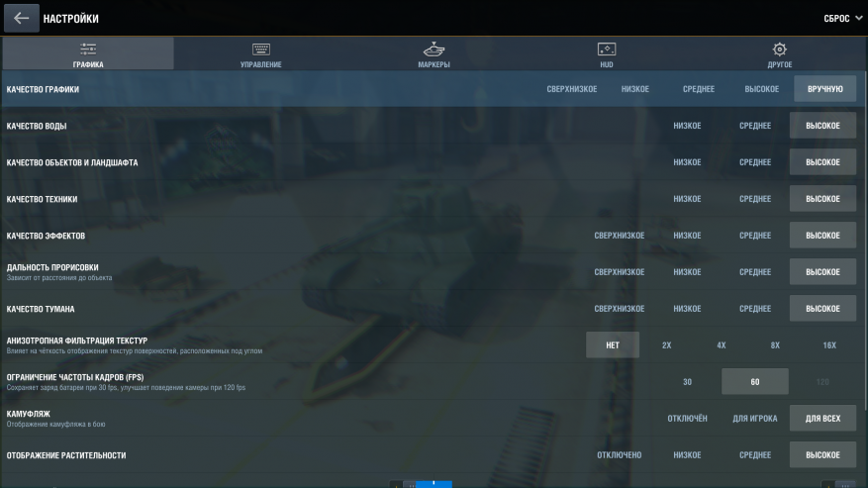Select 8X anisotropic filtering
This screenshot has width=868, height=488.
coord(775,345)
